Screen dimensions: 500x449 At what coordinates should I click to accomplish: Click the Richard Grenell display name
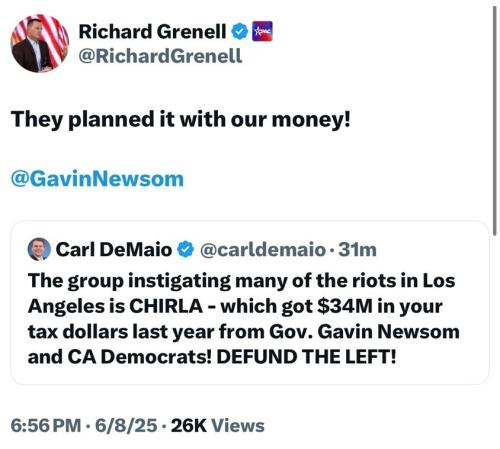click(x=152, y=32)
